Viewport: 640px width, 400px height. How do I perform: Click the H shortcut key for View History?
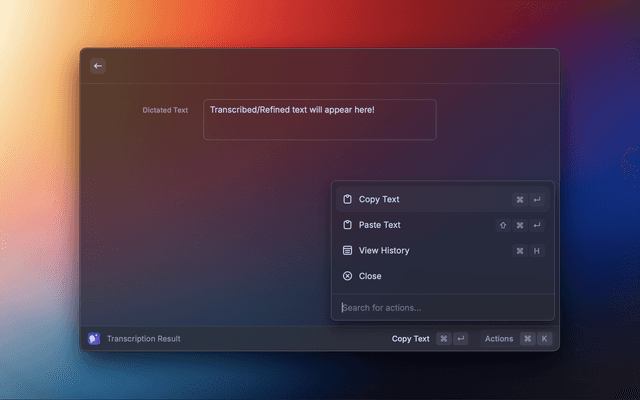537,251
